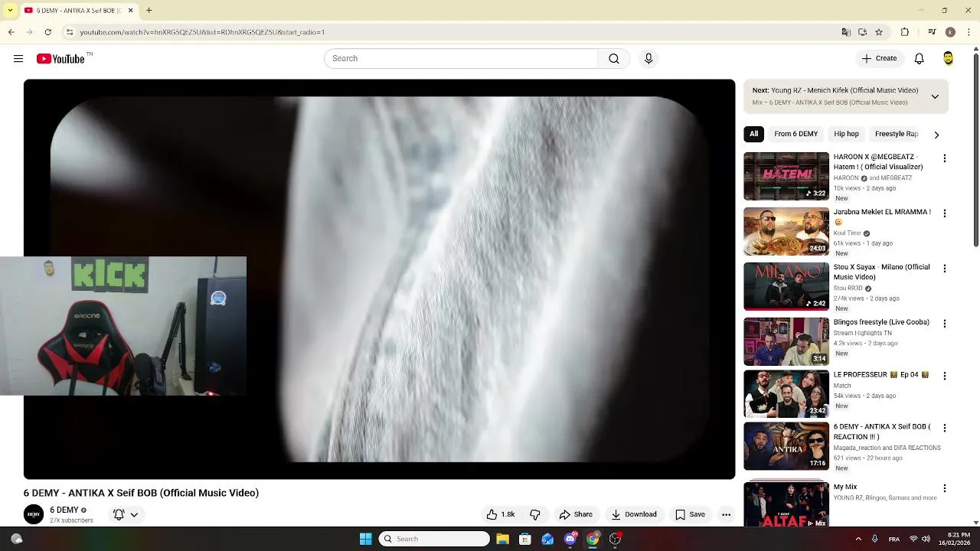
Task: Share the video
Action: (x=576, y=514)
